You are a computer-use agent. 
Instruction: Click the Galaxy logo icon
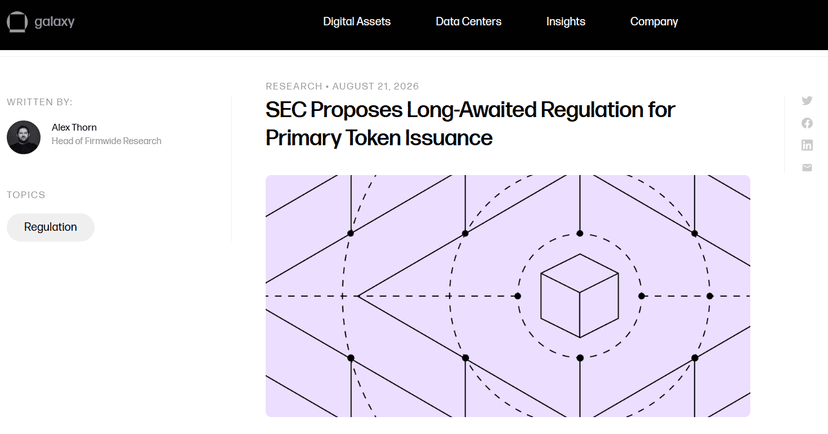(x=17, y=22)
